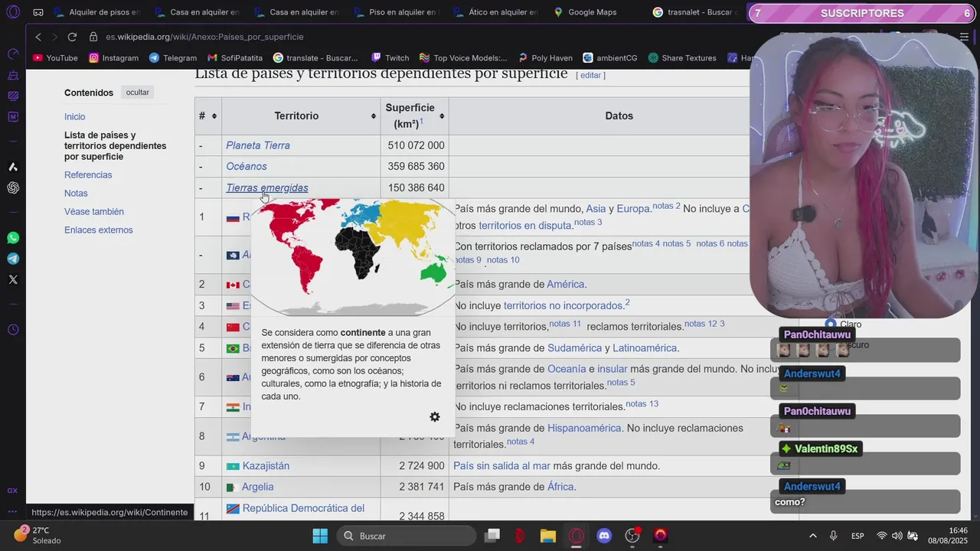
Task: Jump to Referencias section
Action: click(x=88, y=175)
